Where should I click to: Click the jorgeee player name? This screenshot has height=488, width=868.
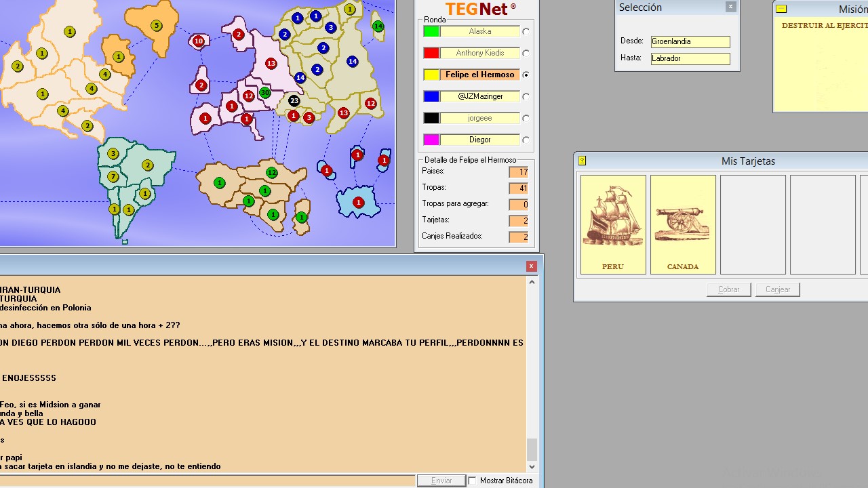[x=480, y=118]
